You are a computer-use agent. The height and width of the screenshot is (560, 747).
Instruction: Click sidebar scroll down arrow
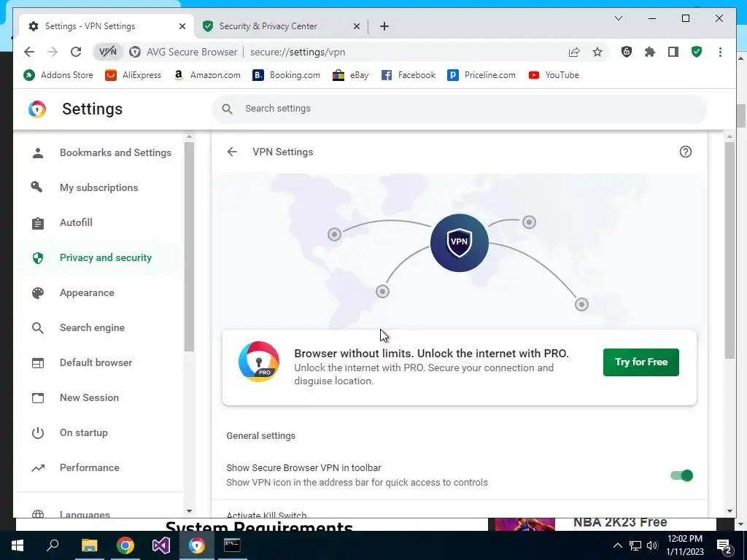189,511
